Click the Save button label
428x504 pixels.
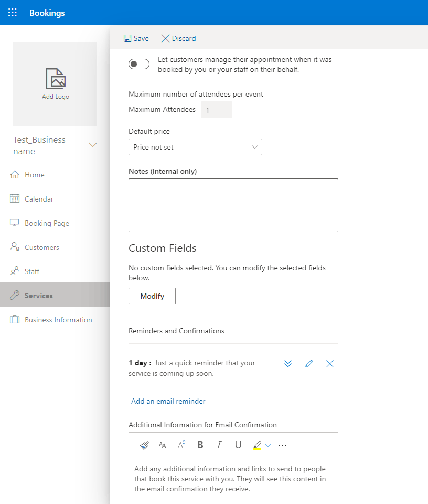pos(141,38)
